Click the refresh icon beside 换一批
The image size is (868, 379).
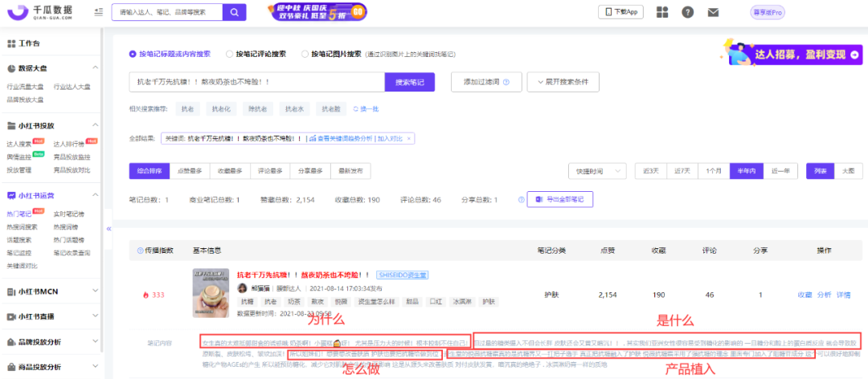pos(356,109)
